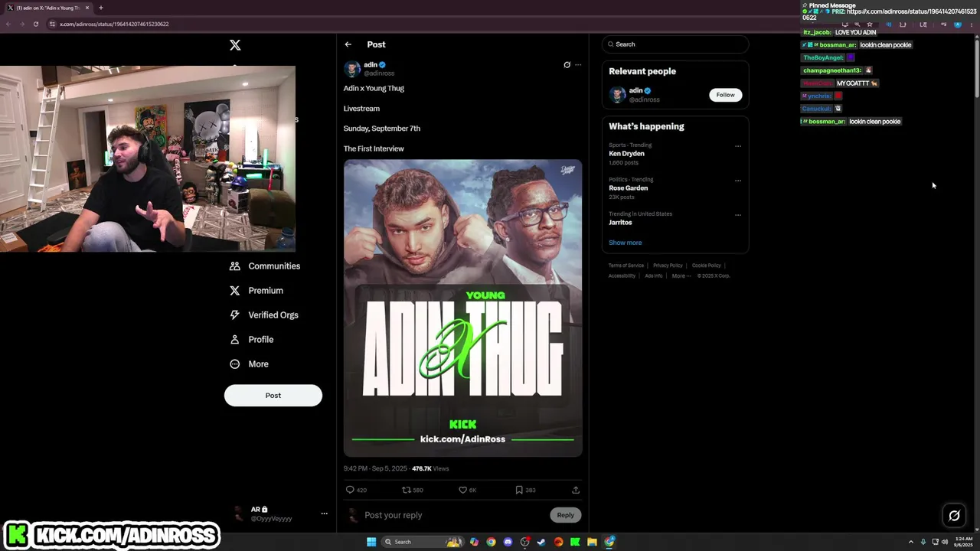The width and height of the screenshot is (980, 551).
Task: Click the browser forward arrow
Action: coord(21,24)
